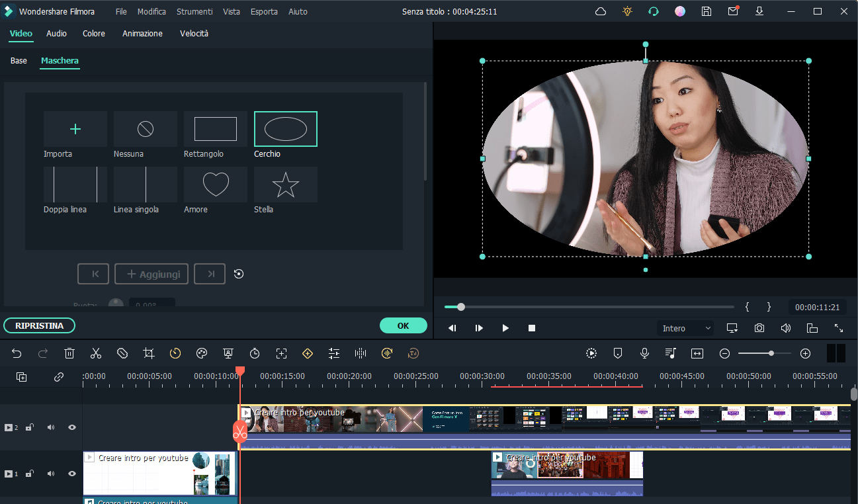The width and height of the screenshot is (858, 504).
Task: Open the Intero quality dropdown
Action: tap(685, 328)
